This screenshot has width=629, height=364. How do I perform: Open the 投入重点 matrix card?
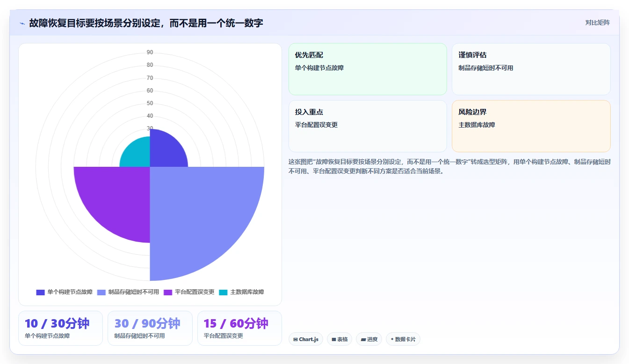[368, 126]
